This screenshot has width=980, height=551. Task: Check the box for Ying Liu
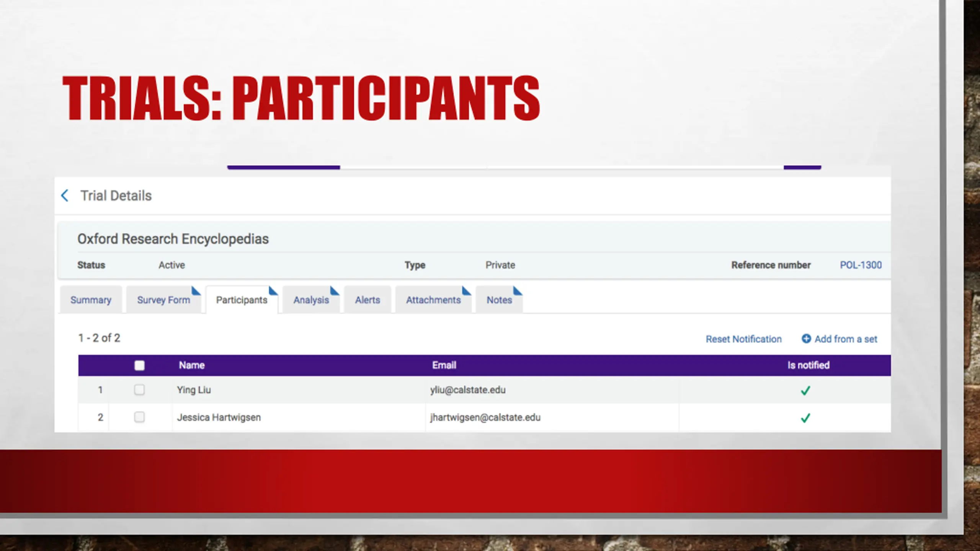coord(139,390)
